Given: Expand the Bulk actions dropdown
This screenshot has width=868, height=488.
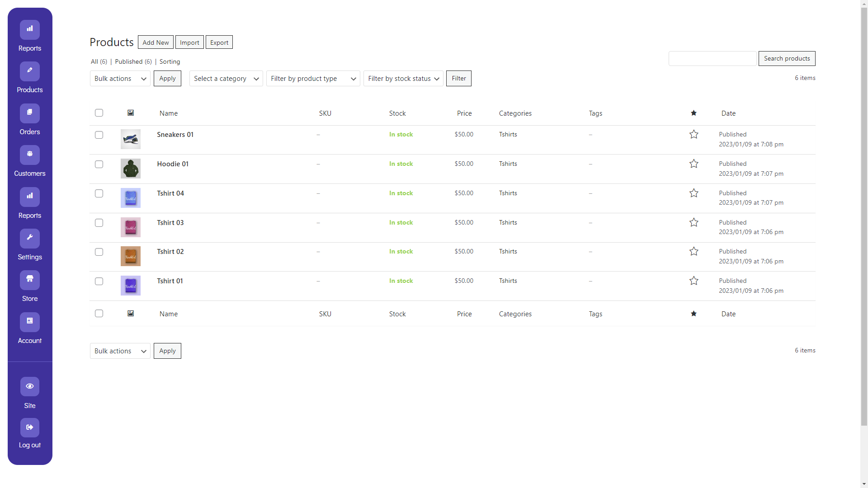Looking at the screenshot, I should click(x=120, y=78).
